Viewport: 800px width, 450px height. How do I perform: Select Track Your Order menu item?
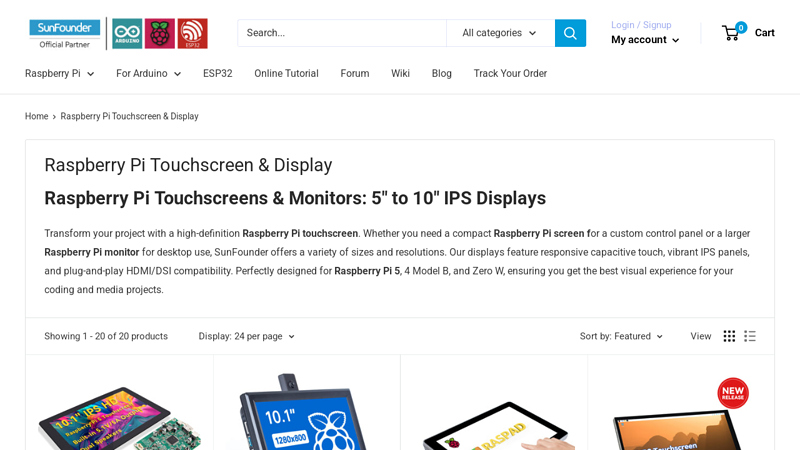(x=510, y=73)
